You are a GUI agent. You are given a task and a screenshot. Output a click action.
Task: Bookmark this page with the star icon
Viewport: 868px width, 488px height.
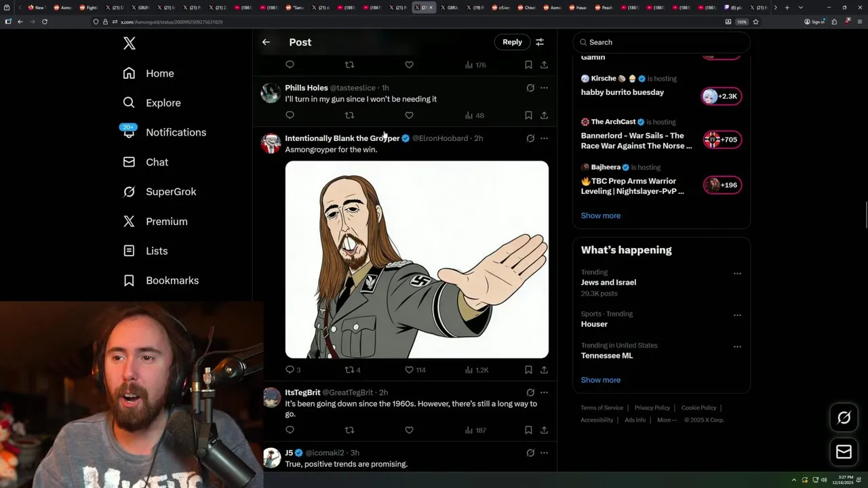[x=755, y=22]
